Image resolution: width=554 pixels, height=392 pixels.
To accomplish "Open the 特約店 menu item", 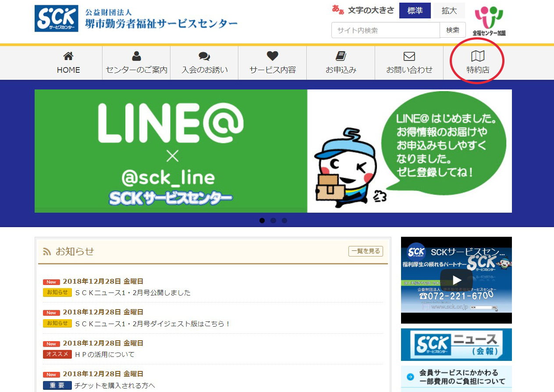I will pos(478,63).
